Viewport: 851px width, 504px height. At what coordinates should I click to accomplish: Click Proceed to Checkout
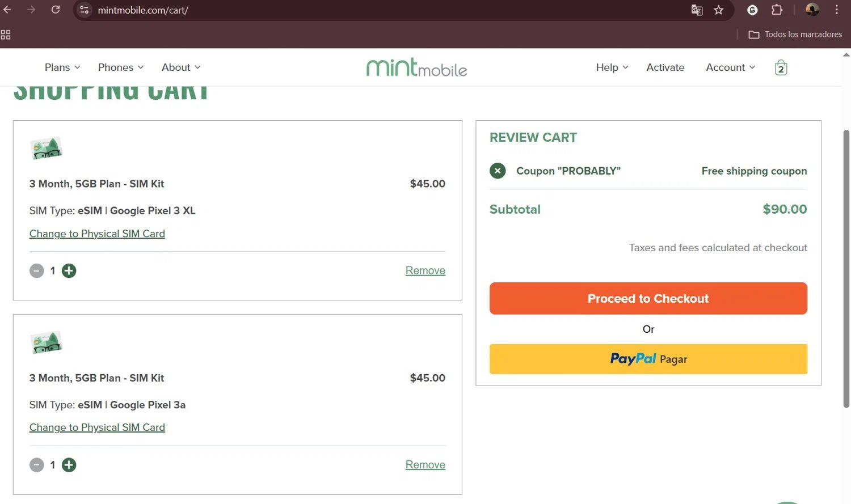pos(648,298)
